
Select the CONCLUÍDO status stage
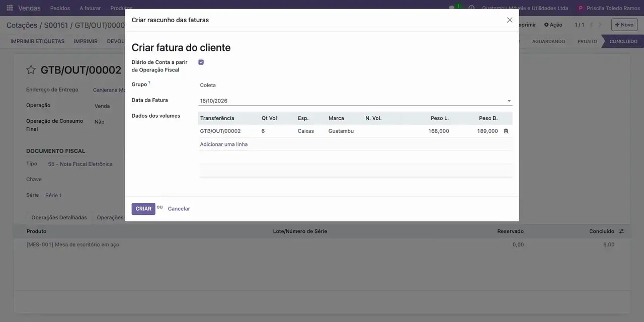click(623, 41)
